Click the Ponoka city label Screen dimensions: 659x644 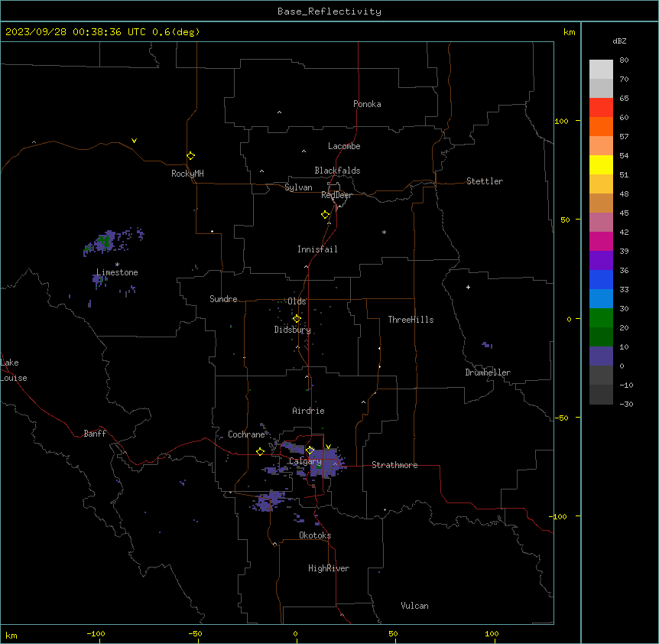point(367,104)
